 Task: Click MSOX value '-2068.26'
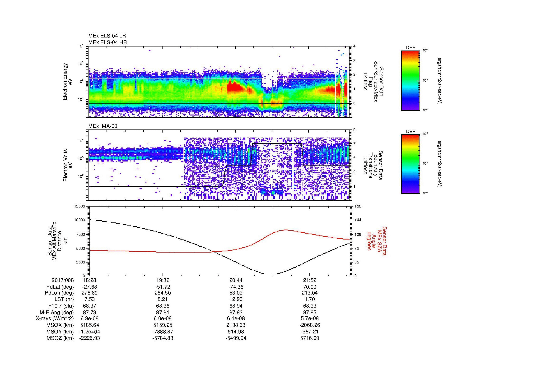click(310, 325)
